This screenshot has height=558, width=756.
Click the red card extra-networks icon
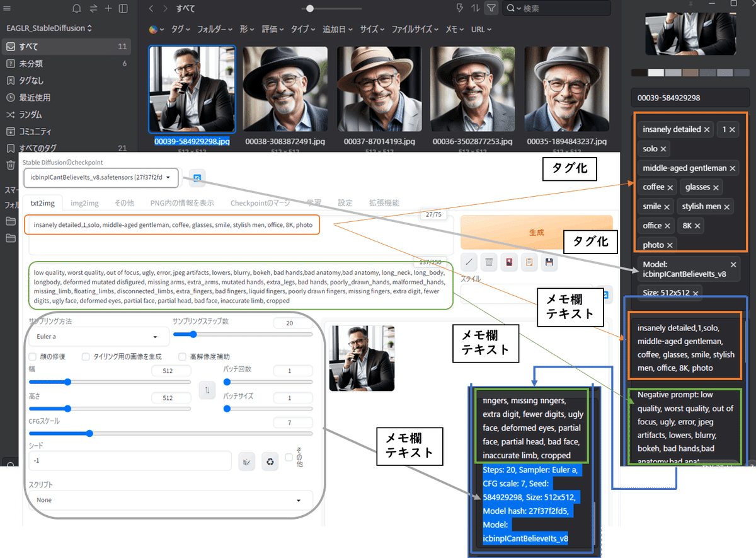(x=509, y=261)
